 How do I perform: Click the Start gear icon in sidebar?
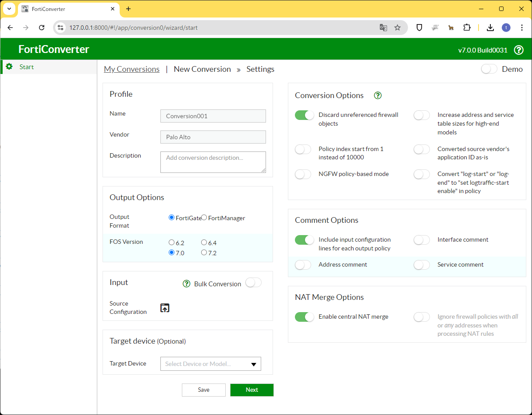coord(9,67)
